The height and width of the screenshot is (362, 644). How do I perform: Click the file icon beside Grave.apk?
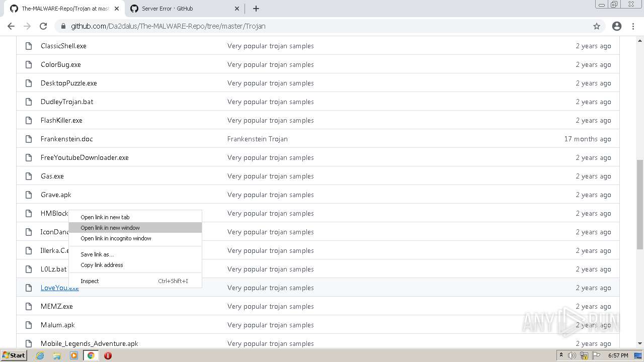(x=29, y=195)
